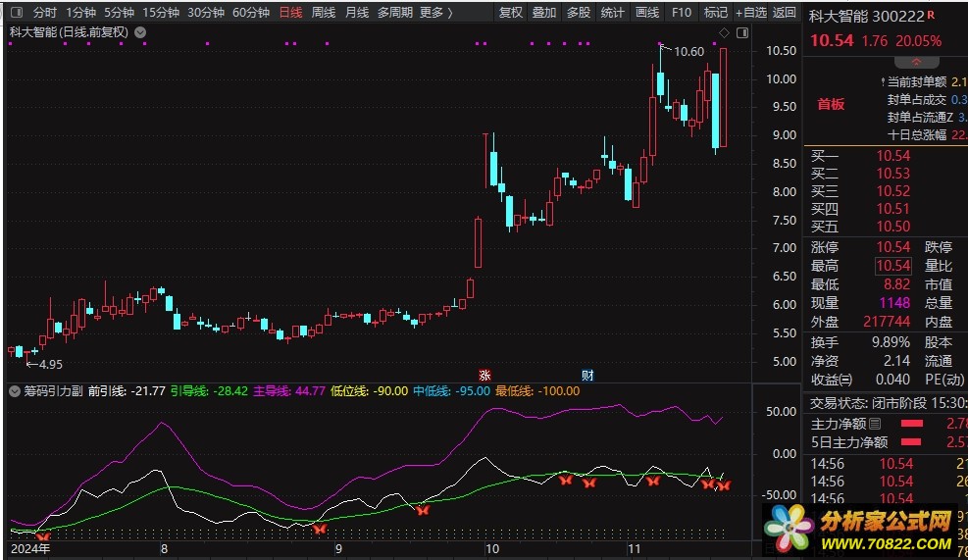Viewport: 968px width, 560px height.
Task: Toggle the left sidebar panel icon
Action: pyautogui.click(x=17, y=12)
